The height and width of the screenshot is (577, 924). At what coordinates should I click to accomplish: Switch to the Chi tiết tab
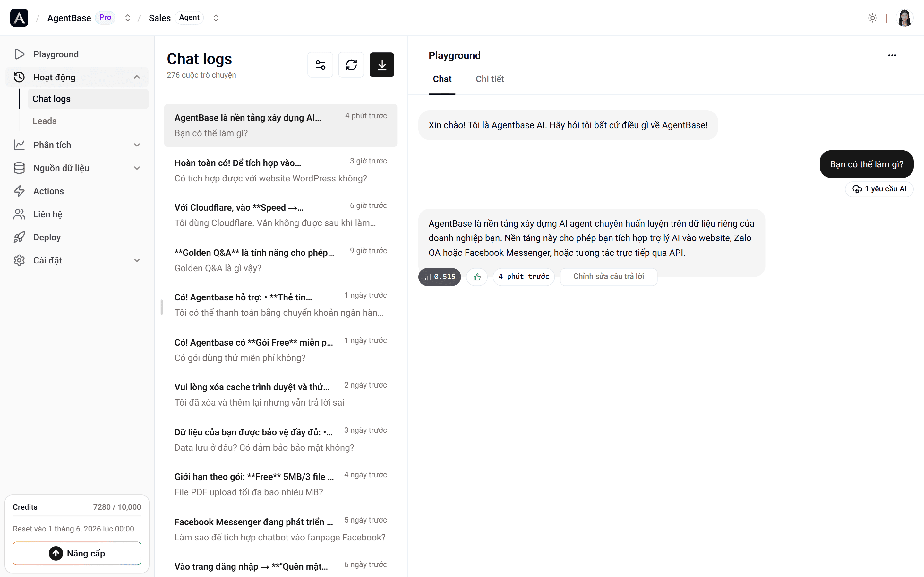(x=490, y=79)
